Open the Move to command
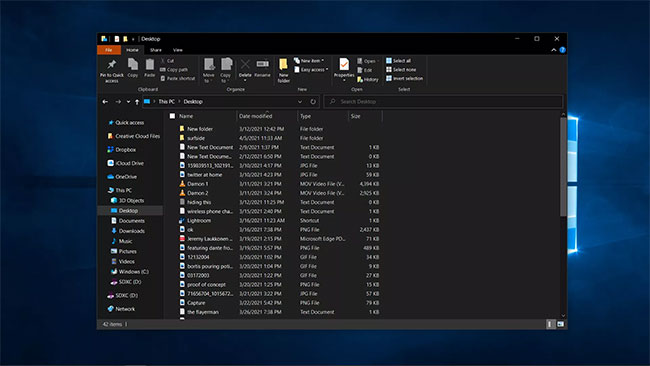Screen dimensions: 650x366 (x=209, y=70)
